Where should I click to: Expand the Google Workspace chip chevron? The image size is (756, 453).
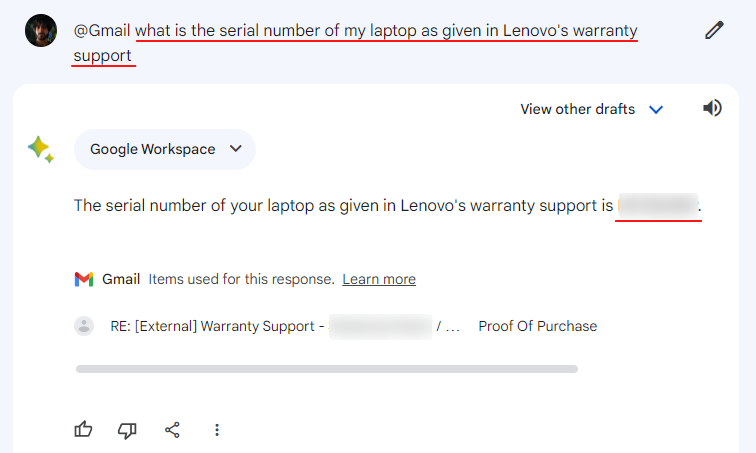(x=236, y=148)
